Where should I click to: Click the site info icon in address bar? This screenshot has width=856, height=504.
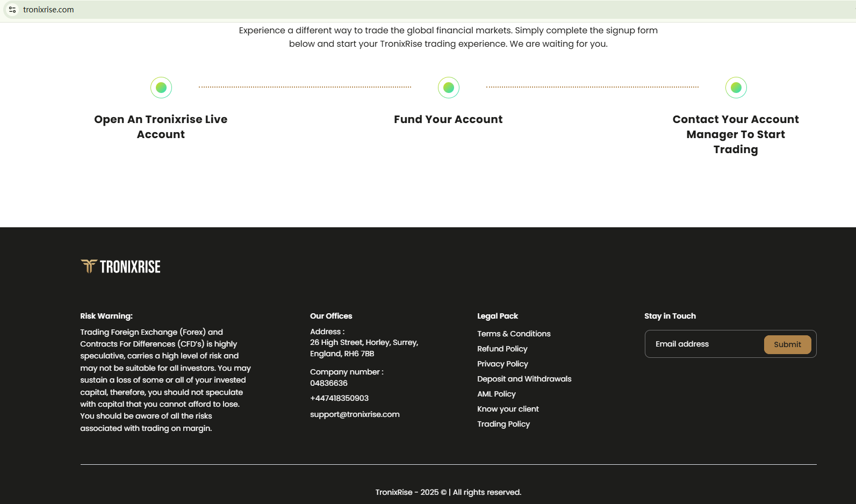pyautogui.click(x=12, y=10)
